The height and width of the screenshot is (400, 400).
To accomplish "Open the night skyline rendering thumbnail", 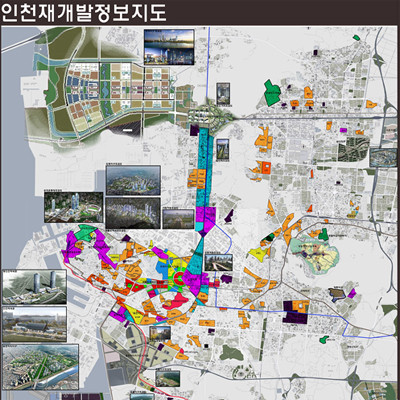I will pos(169,47).
